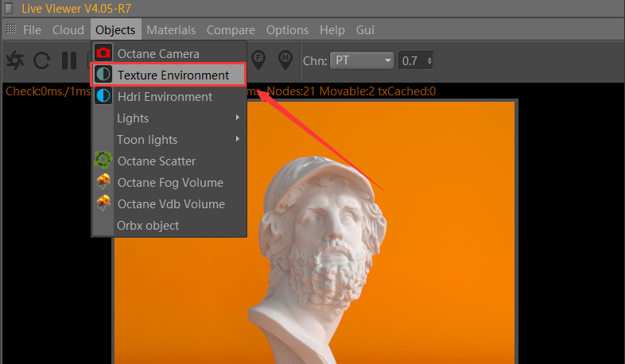The width and height of the screenshot is (625, 364).
Task: Open the Chn PT kernel dropdown
Action: 362,60
